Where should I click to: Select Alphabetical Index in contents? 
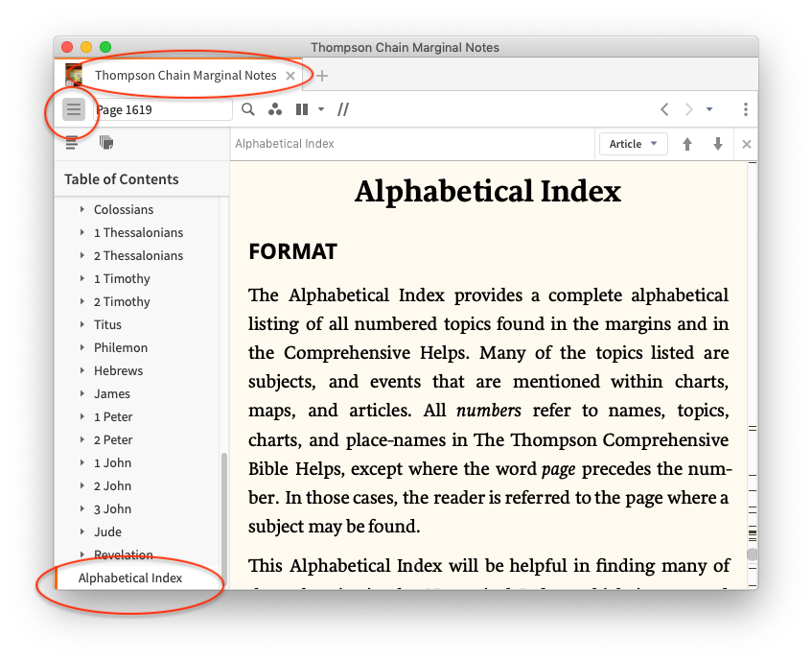130,578
